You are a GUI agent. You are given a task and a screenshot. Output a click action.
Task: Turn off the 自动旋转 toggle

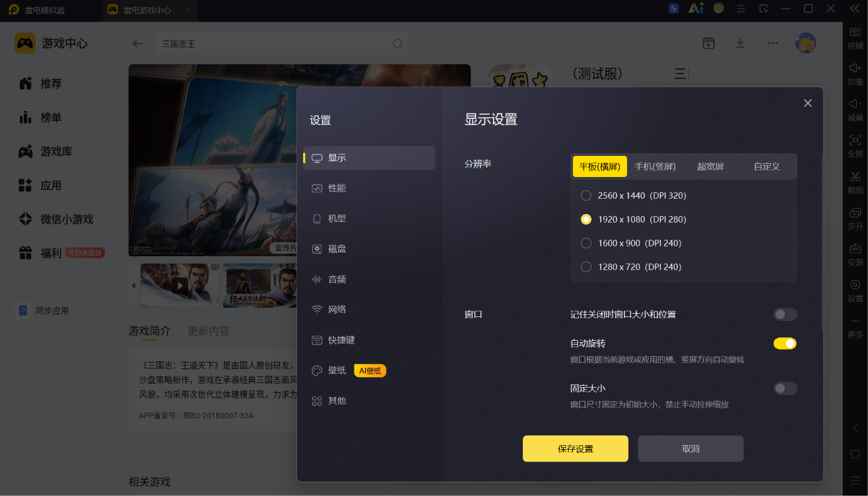(x=785, y=343)
